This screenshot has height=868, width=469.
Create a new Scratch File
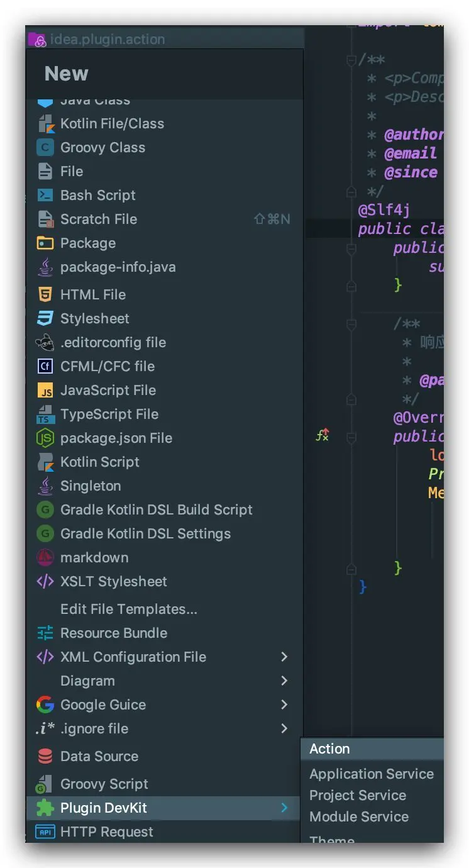pos(98,220)
